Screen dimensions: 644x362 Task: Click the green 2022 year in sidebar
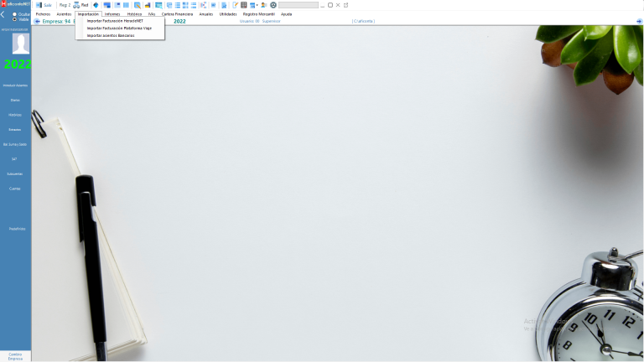click(x=18, y=64)
